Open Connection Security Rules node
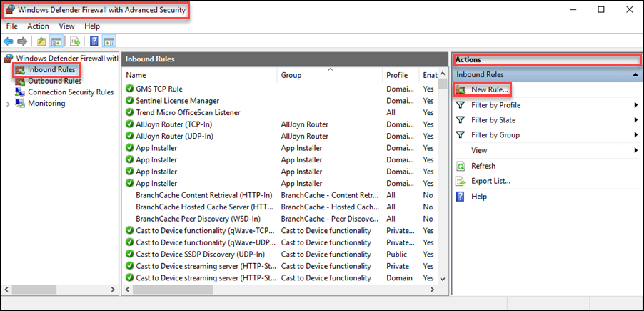Image resolution: width=644 pixels, height=311 pixels. pos(70,92)
